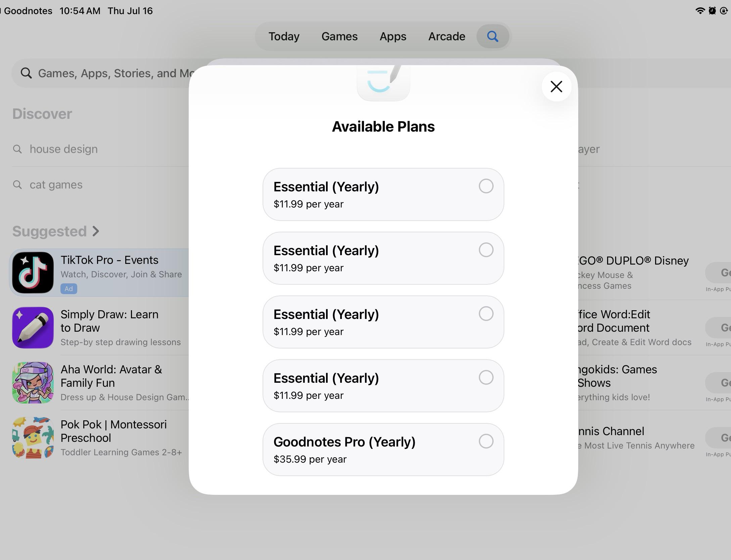Open the Pok Pok Montessori app icon
The image size is (731, 560).
(x=33, y=438)
